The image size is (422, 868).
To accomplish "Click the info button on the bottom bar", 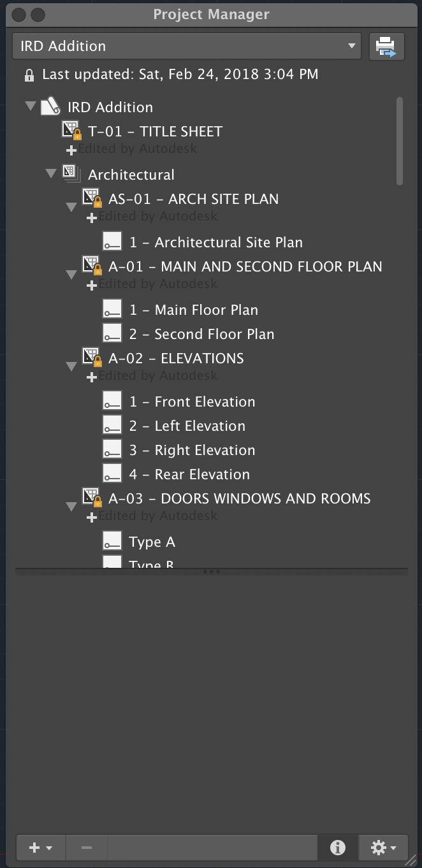I will pos(337,848).
